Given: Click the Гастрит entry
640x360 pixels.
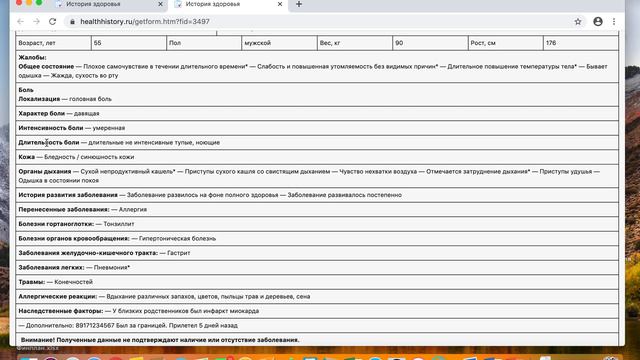Looking at the screenshot, I should [178, 253].
